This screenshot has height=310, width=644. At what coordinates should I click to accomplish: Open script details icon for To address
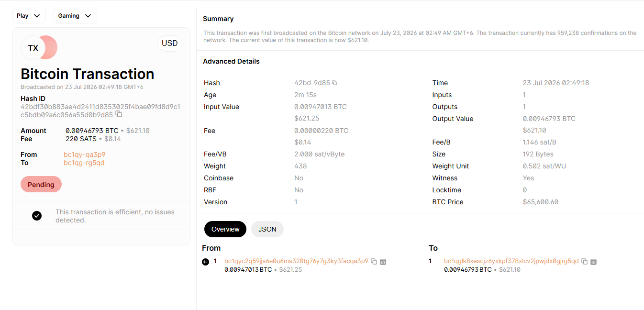[x=593, y=262]
